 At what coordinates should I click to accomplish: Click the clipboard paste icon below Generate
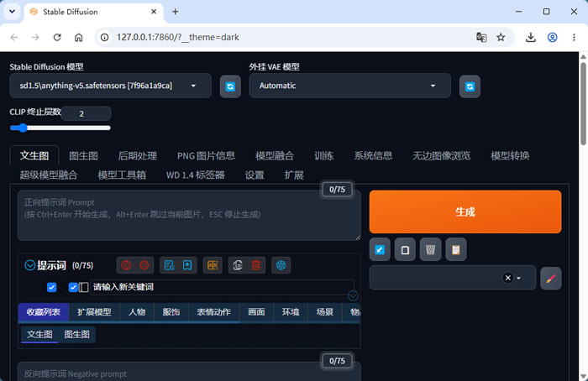click(455, 249)
